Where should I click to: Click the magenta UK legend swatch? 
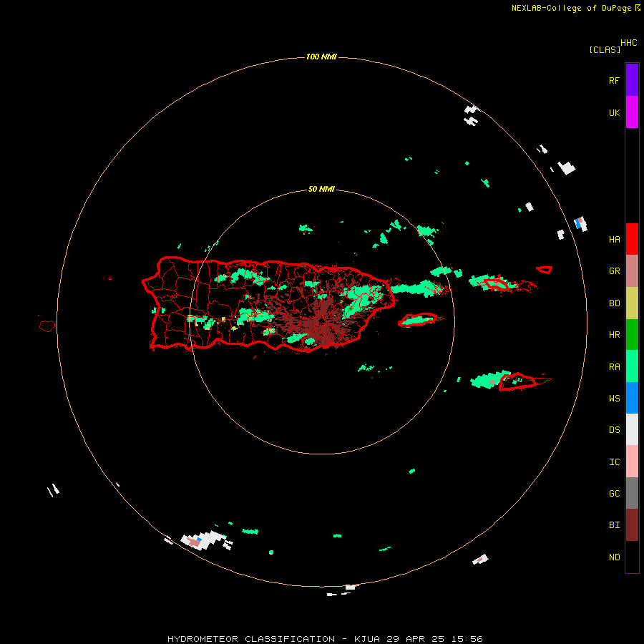632,112
